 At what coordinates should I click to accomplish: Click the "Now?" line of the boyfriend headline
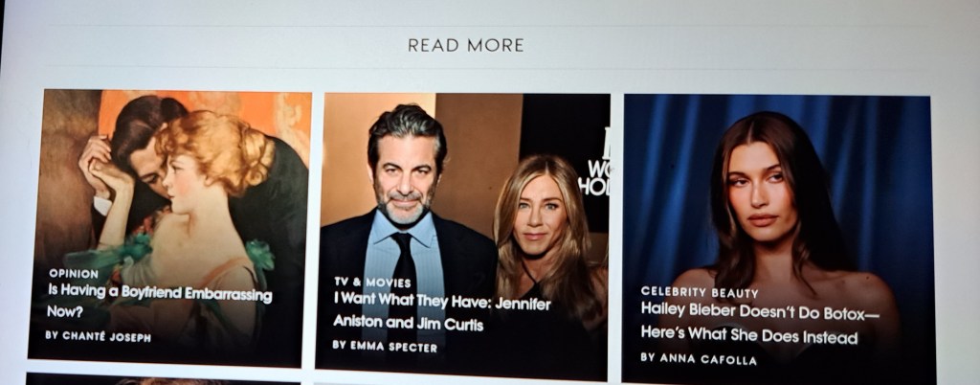click(65, 311)
